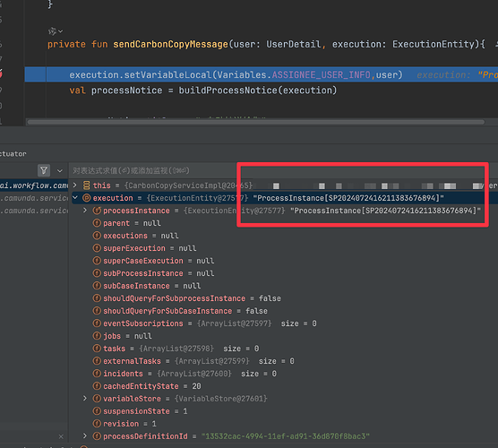Expand the 'this' variable node
498x448 pixels.
click(x=75, y=185)
